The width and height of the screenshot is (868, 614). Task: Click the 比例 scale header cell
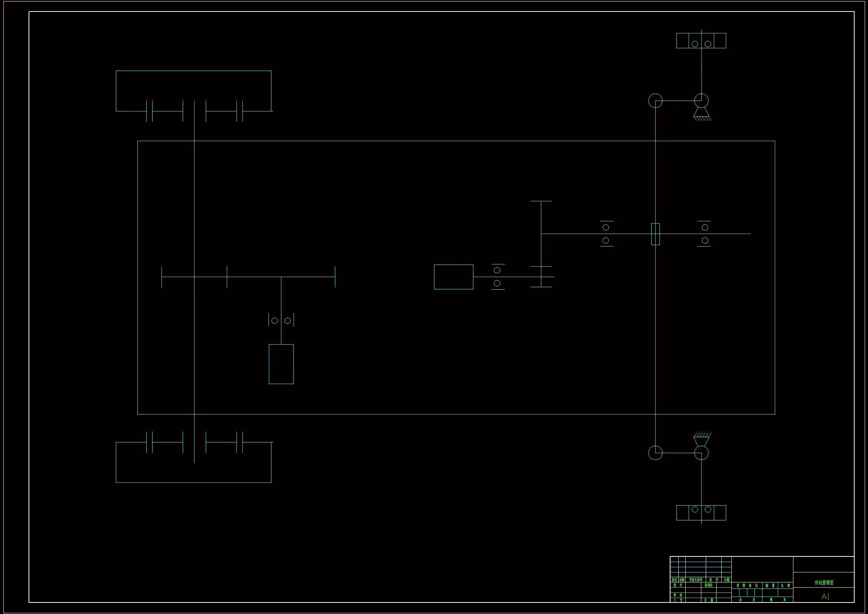[x=786, y=585]
